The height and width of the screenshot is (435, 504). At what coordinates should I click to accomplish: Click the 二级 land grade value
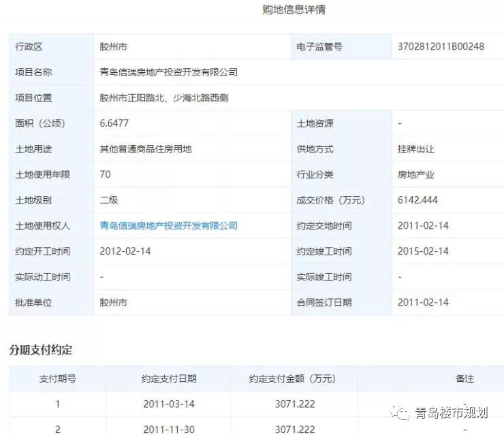coord(109,200)
